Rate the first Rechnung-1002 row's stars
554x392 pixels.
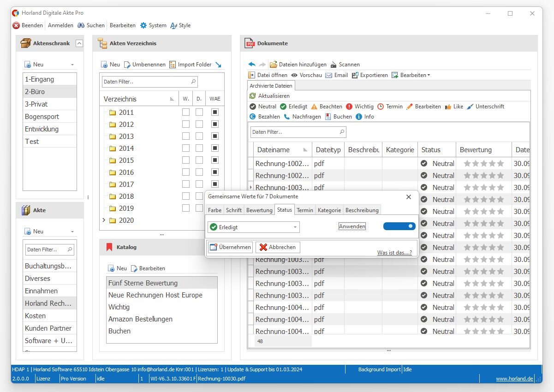(x=483, y=163)
